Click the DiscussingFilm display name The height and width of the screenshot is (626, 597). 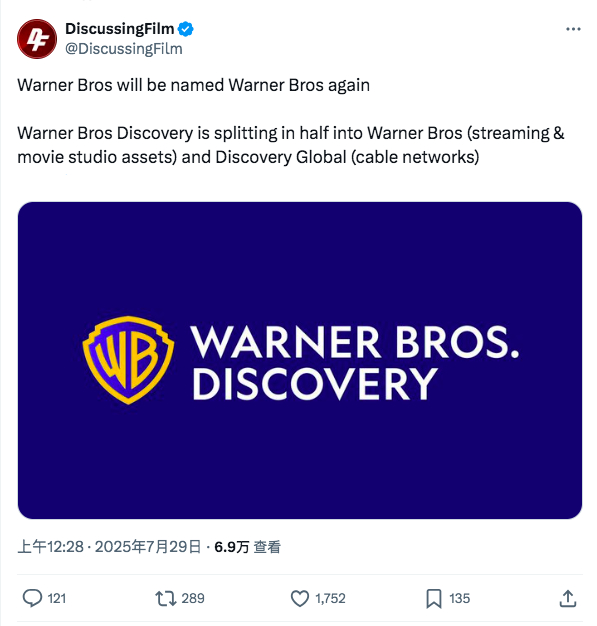(119, 29)
